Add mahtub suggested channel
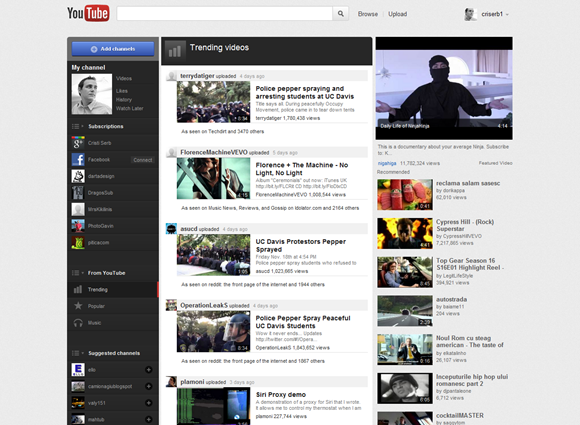This screenshot has width=580, height=425. pyautogui.click(x=149, y=419)
